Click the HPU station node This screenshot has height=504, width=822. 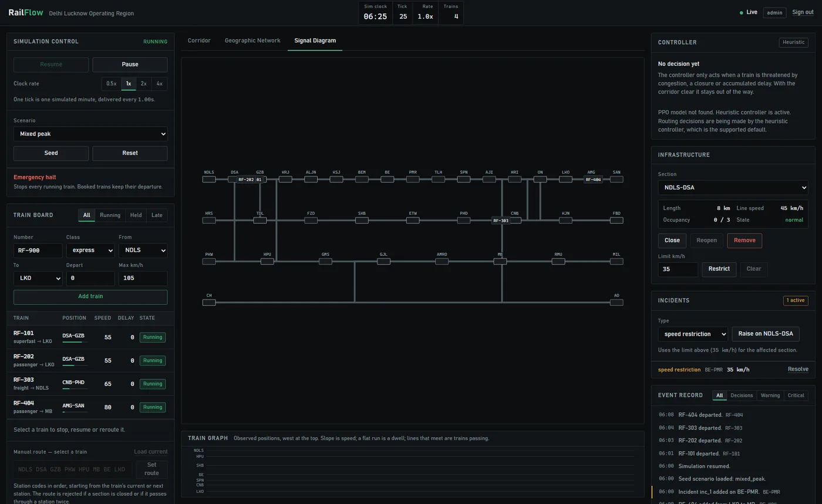coord(267,262)
